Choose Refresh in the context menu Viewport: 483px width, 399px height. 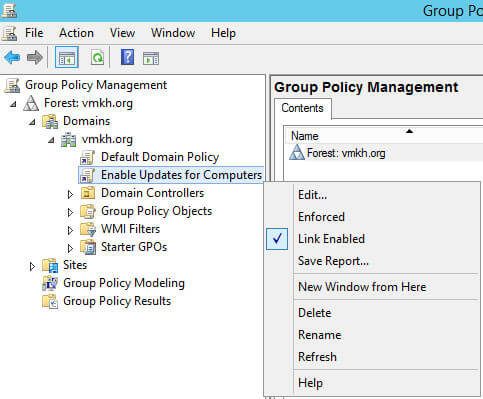pos(372,357)
